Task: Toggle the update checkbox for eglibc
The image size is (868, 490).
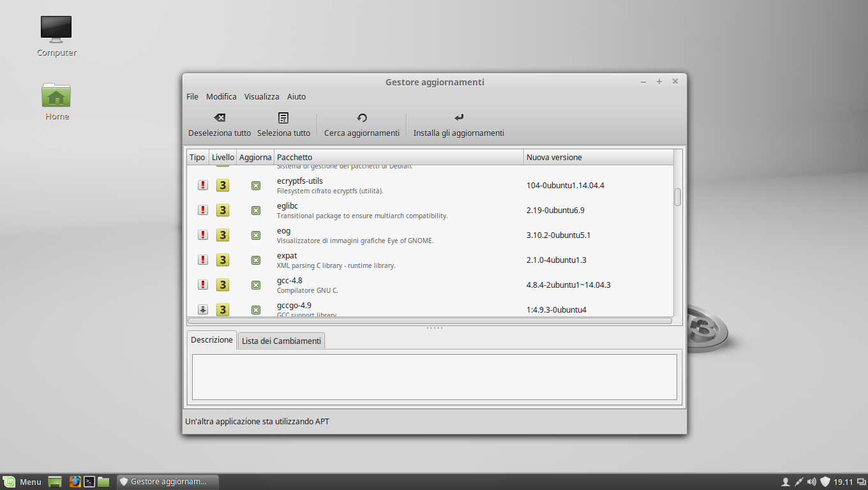Action: coord(255,210)
